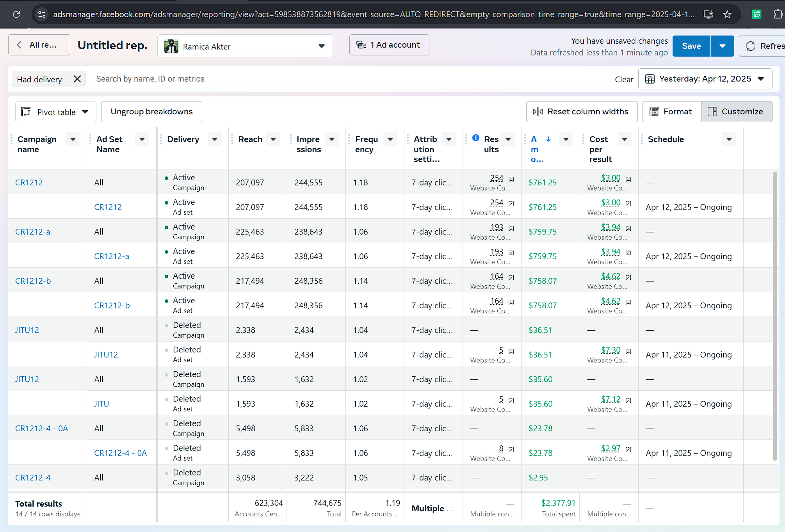This screenshot has width=785, height=532.
Task: Click the Results column info icon
Action: (476, 138)
